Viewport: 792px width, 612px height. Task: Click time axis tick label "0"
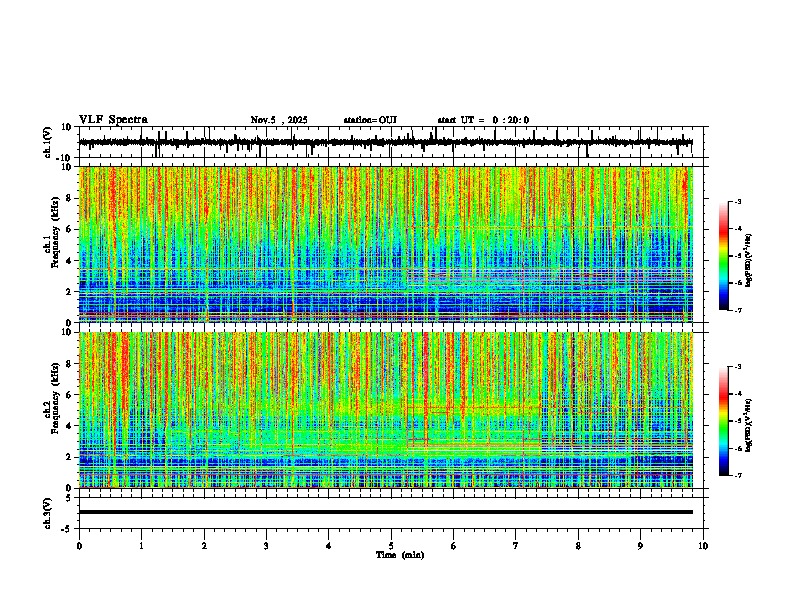(x=79, y=546)
